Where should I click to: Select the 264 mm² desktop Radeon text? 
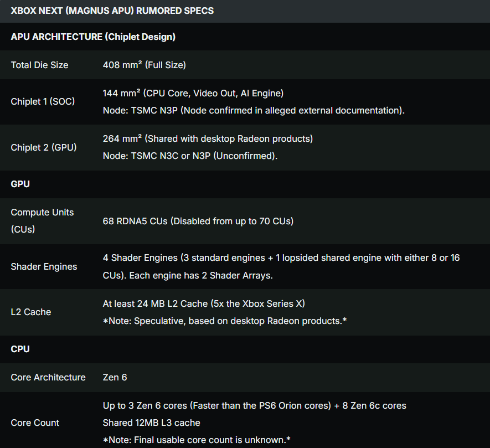pos(208,138)
